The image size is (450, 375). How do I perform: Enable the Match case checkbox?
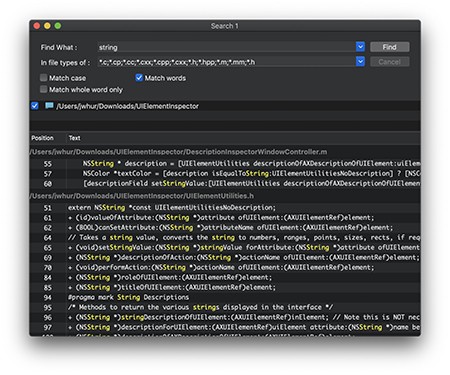(x=43, y=78)
